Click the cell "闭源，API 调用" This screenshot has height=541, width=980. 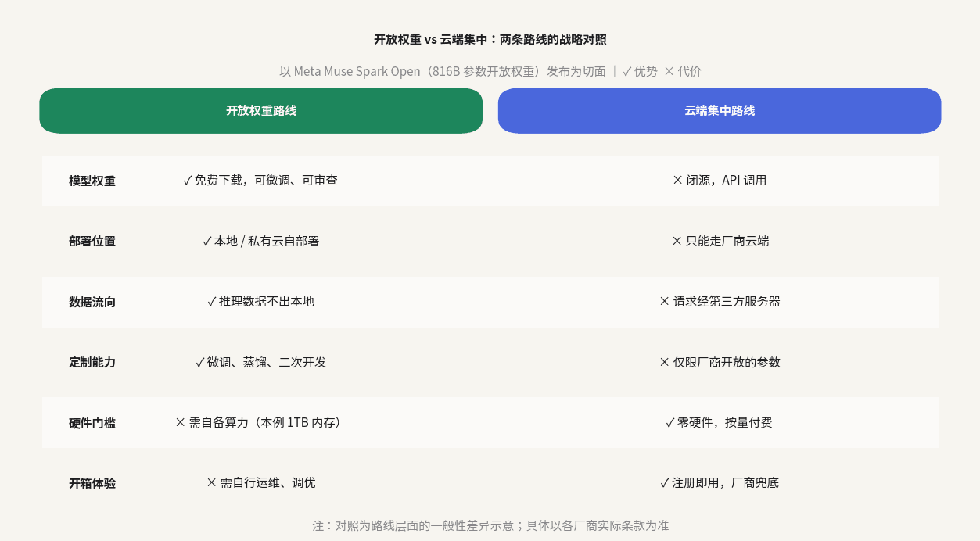pyautogui.click(x=720, y=181)
